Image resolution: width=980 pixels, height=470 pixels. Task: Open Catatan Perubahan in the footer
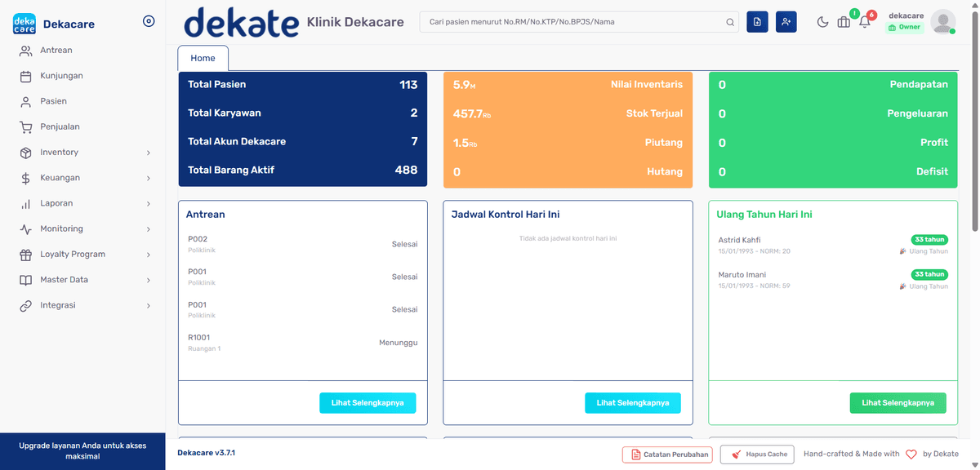click(667, 454)
